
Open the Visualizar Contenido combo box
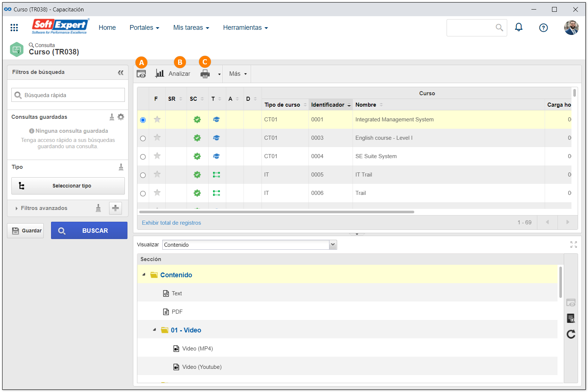click(x=250, y=245)
